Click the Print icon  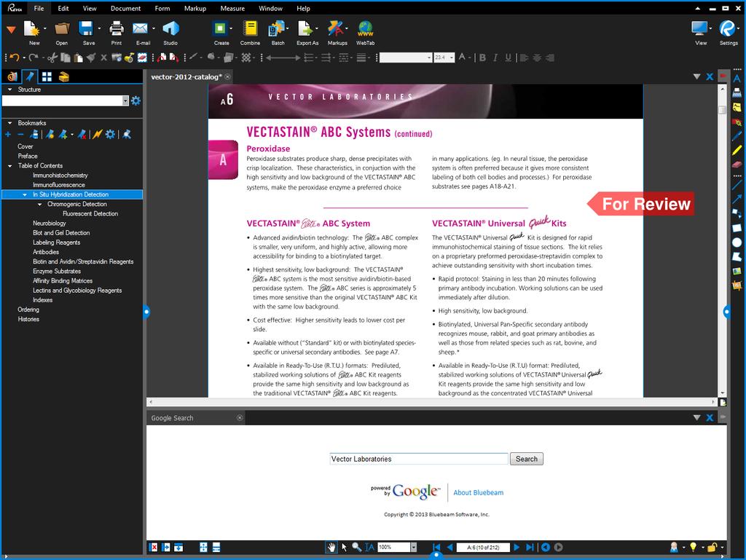pyautogui.click(x=117, y=29)
